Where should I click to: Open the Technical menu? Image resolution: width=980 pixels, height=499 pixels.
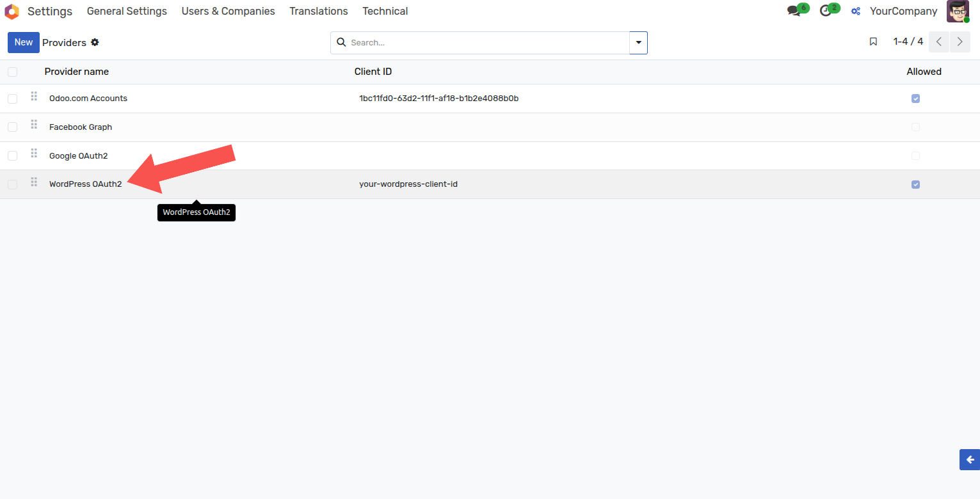click(x=385, y=11)
